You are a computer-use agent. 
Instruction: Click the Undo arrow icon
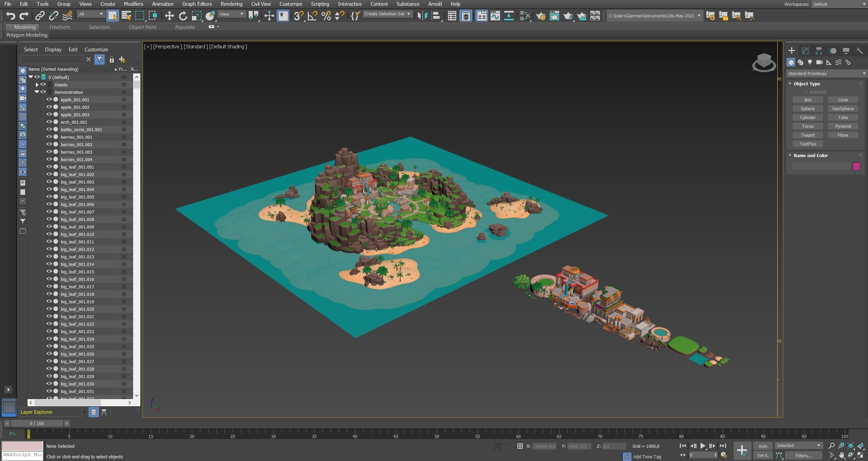coord(11,16)
